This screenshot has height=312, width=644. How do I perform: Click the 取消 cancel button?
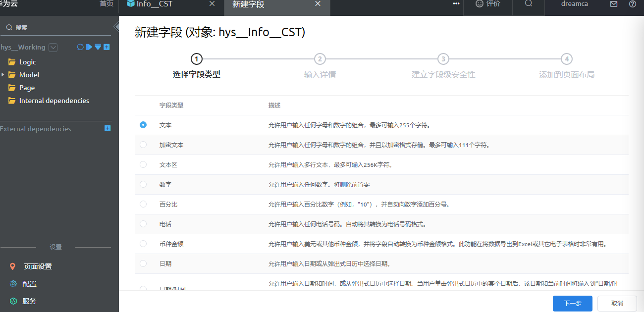[x=617, y=303]
